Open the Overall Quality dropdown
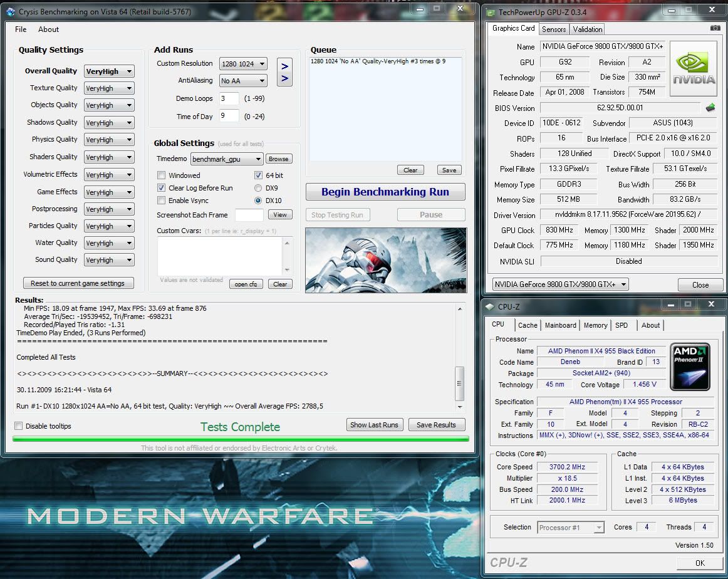 [x=109, y=71]
